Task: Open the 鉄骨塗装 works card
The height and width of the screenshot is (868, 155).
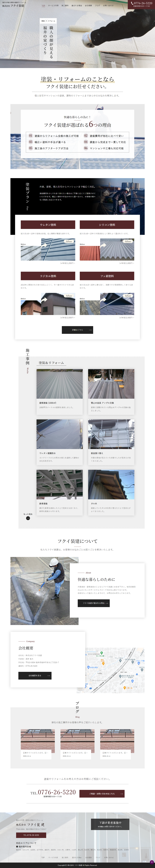Action: tap(60, 493)
